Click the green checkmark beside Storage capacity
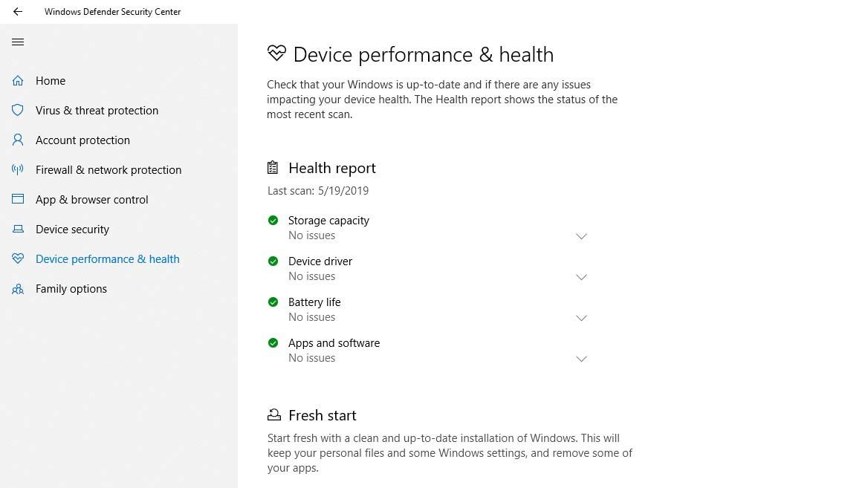The height and width of the screenshot is (488, 868). pyautogui.click(x=273, y=220)
